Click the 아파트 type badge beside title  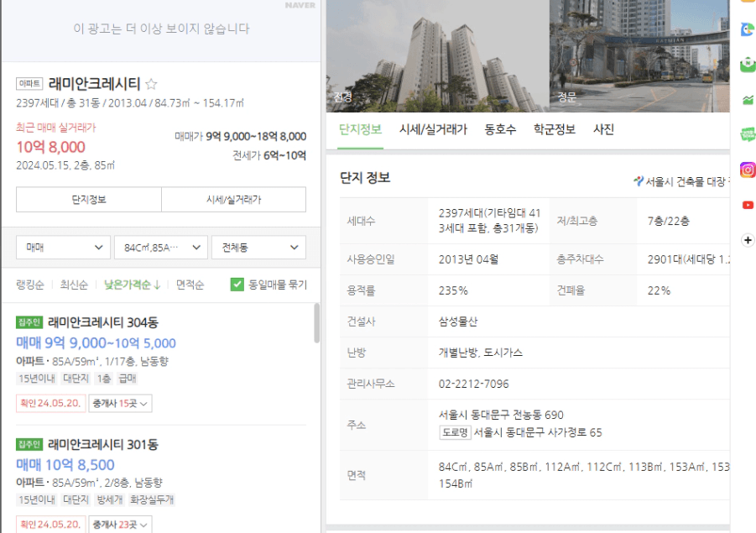click(29, 83)
